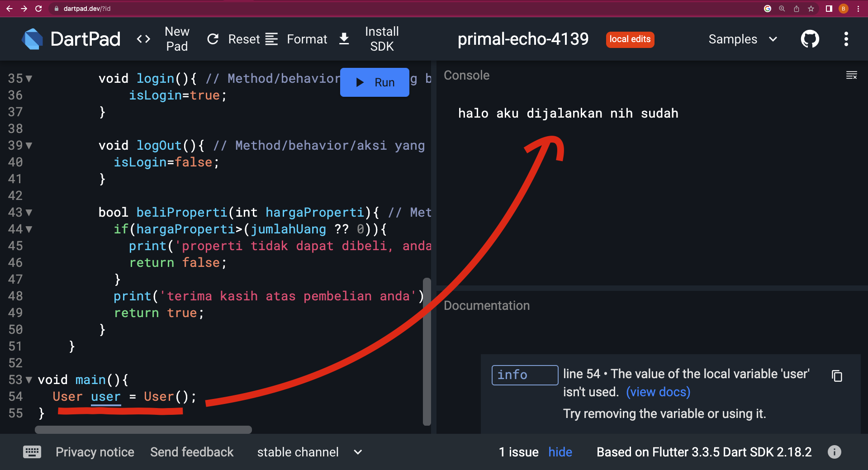Screen dimensions: 868x470
Task: Open the view docs link
Action: click(658, 392)
